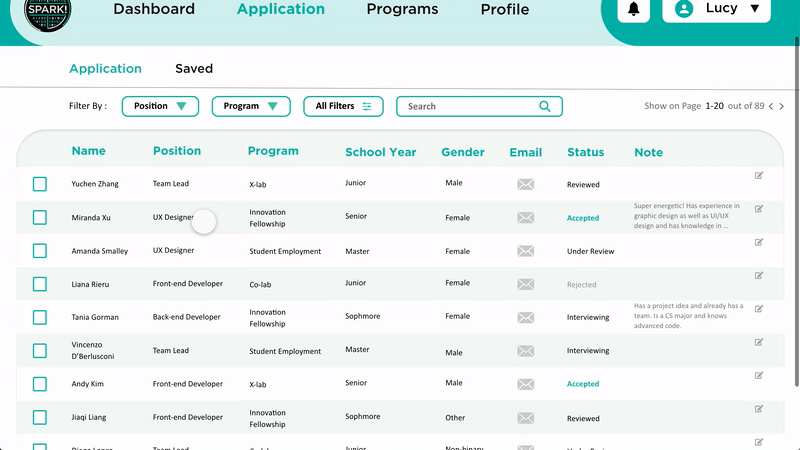
Task: Sort by Note column header
Action: [x=648, y=152]
